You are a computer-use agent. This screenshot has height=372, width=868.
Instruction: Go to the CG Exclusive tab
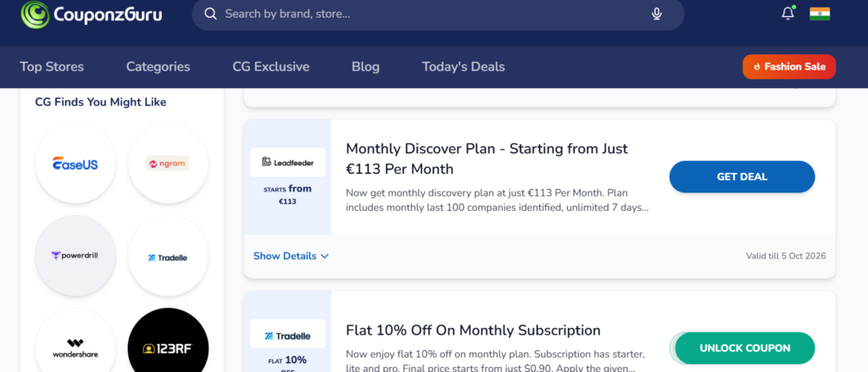pyautogui.click(x=270, y=67)
